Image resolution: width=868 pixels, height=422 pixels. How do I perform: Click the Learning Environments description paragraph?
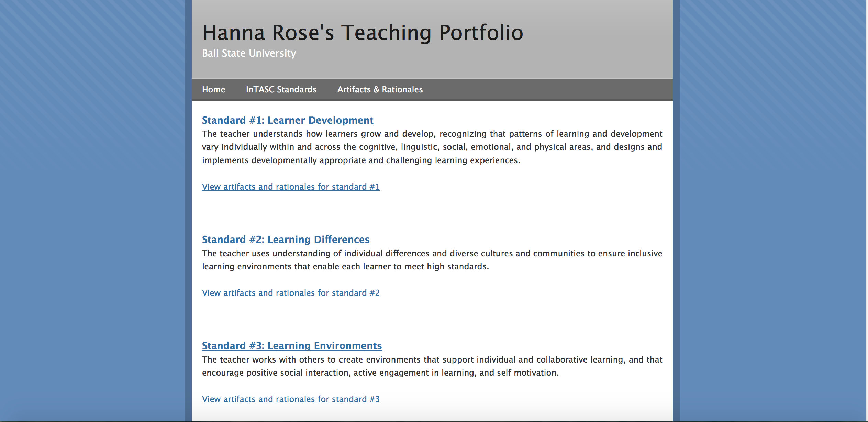click(432, 366)
